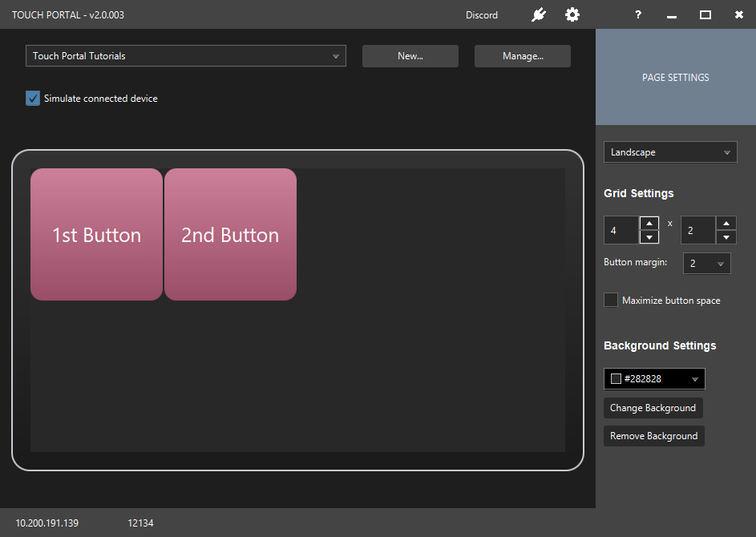Open the #282828 background color picker

pos(654,379)
